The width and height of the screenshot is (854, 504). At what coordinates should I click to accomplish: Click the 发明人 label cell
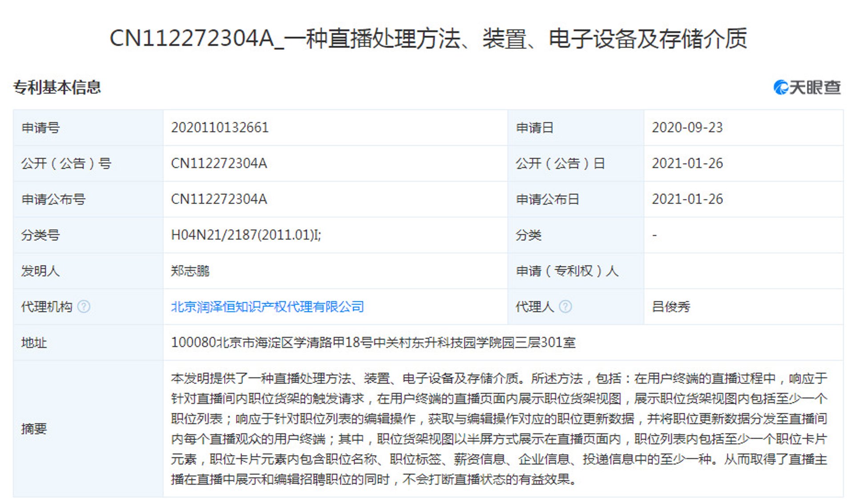click(x=88, y=271)
